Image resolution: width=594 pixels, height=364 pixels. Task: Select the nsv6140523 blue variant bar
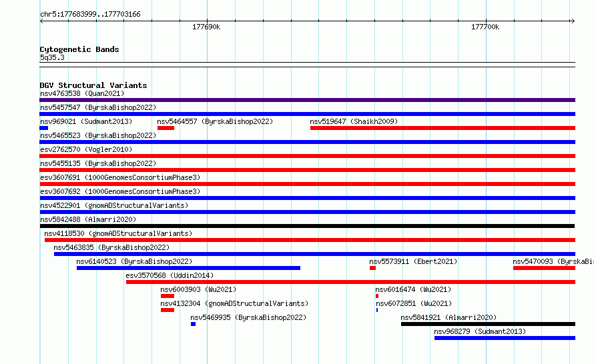coord(188,268)
